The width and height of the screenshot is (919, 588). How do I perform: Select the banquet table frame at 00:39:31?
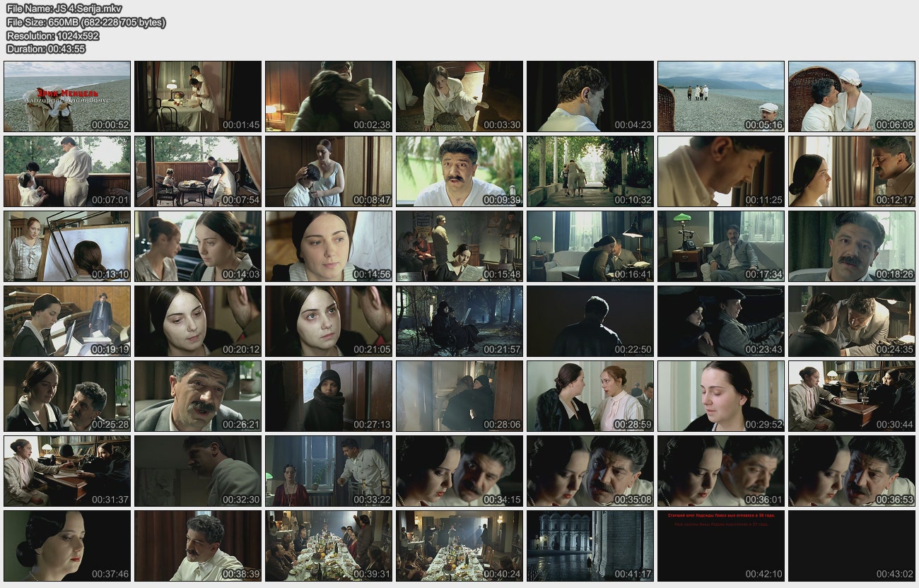(x=329, y=546)
